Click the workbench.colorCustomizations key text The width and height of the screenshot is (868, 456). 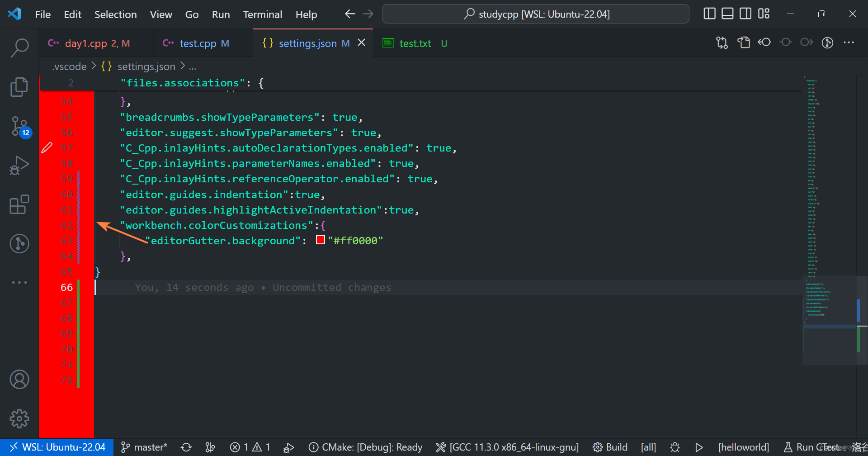216,225
